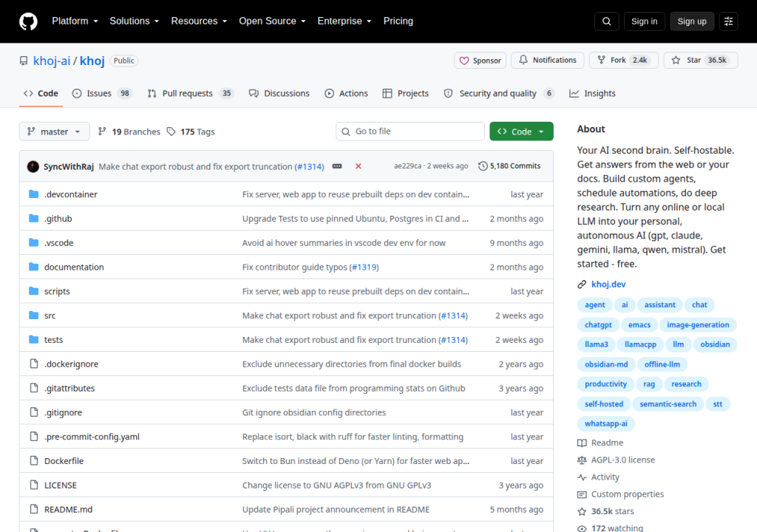757x532 pixels.
Task: Click the documentation folder icon
Action: (33, 267)
